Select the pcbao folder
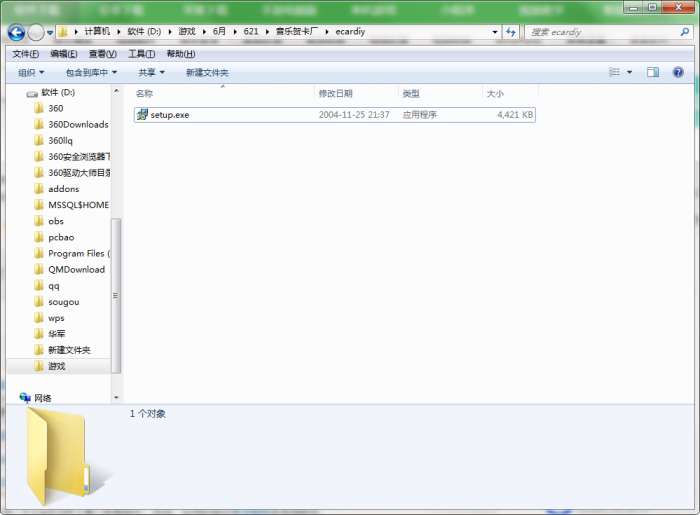 (61, 237)
